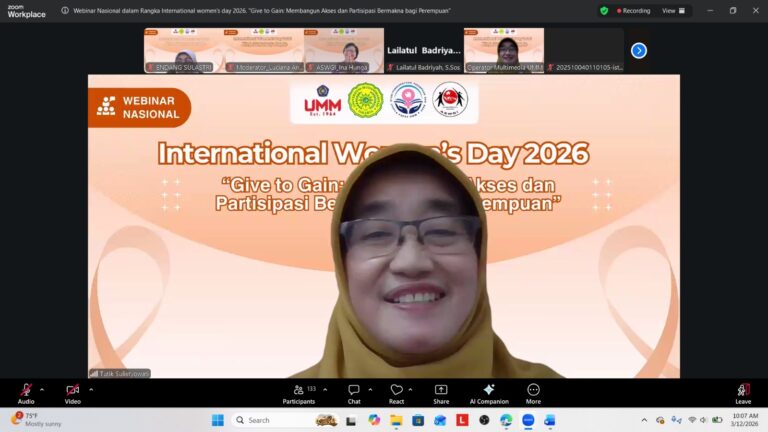
Task: Click the taskbar Search box
Action: (286, 420)
